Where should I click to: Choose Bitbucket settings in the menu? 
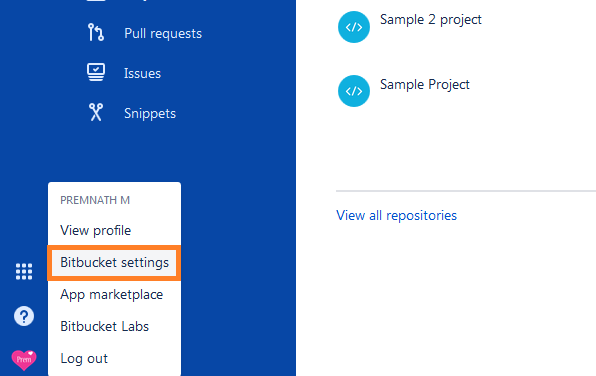pos(114,263)
